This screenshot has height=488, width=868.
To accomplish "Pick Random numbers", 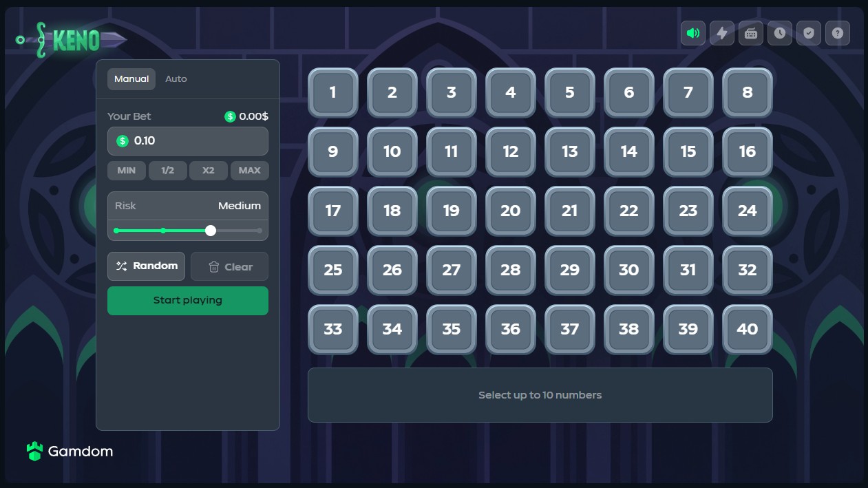I will point(146,266).
